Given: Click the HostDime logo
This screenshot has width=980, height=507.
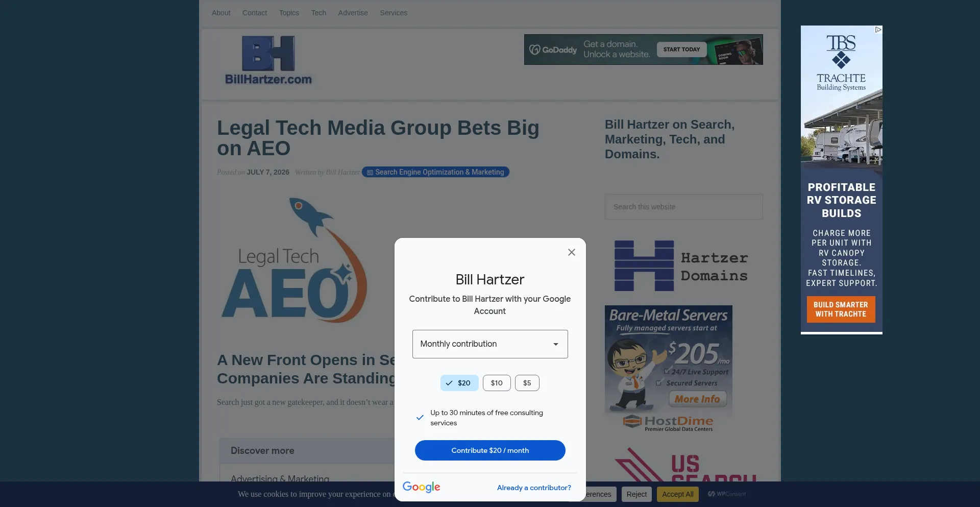Looking at the screenshot, I should point(668,422).
